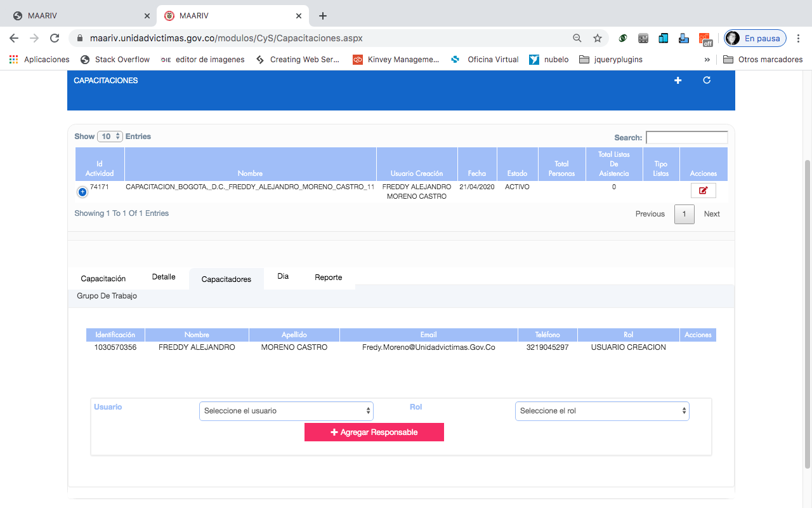Click page 1 pagination button
The image size is (812, 508).
(x=684, y=214)
